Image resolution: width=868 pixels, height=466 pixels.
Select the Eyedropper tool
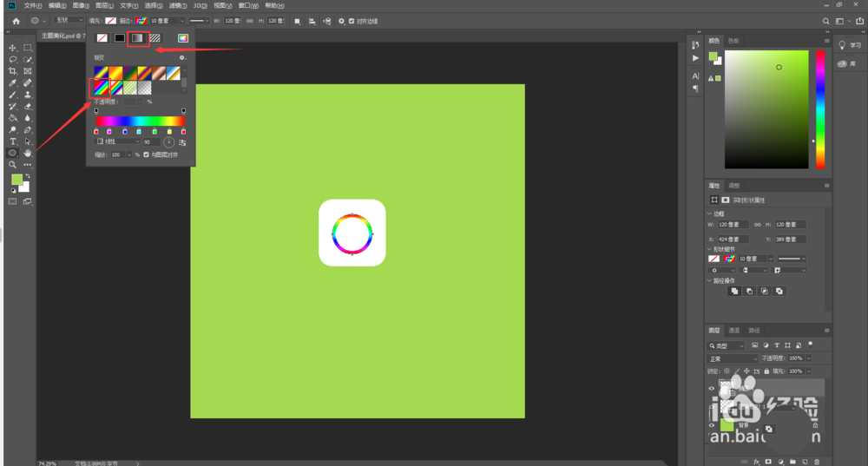[x=13, y=83]
